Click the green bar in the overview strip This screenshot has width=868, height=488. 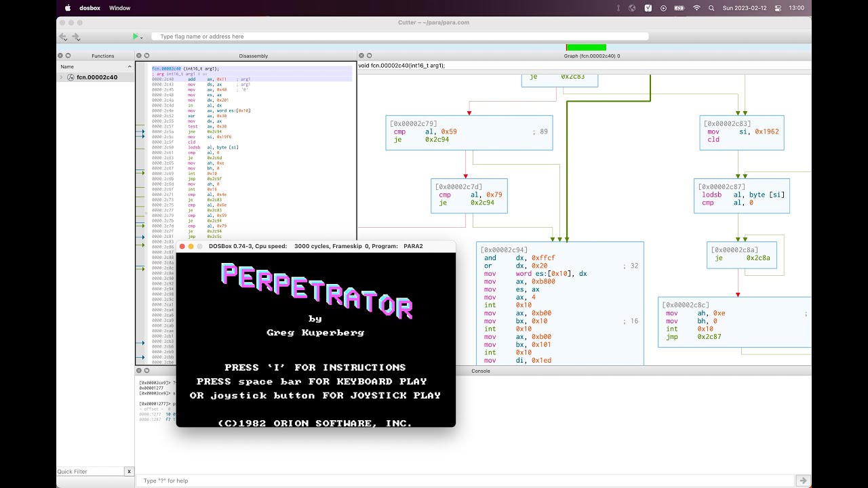coord(586,47)
